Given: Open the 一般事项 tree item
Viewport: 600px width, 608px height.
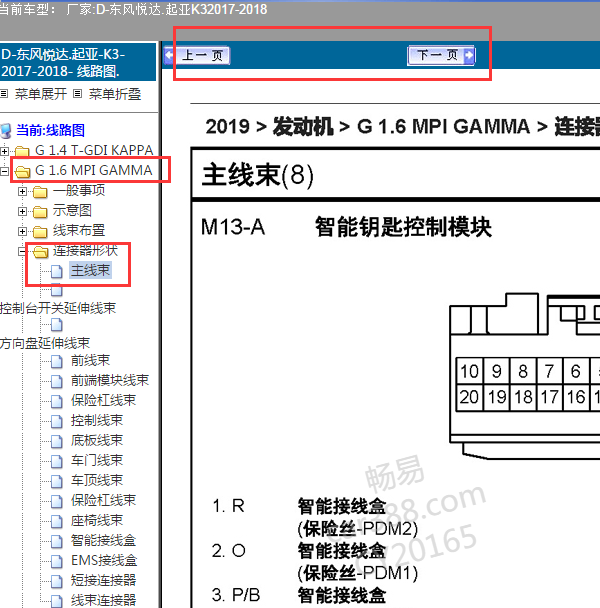Looking at the screenshot, I should tap(79, 190).
